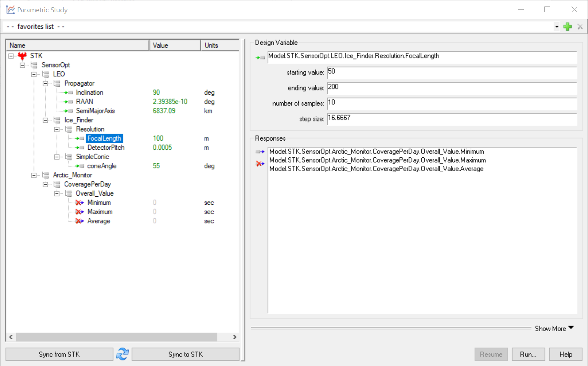Select the DetectorPitch tree item

(x=106, y=147)
